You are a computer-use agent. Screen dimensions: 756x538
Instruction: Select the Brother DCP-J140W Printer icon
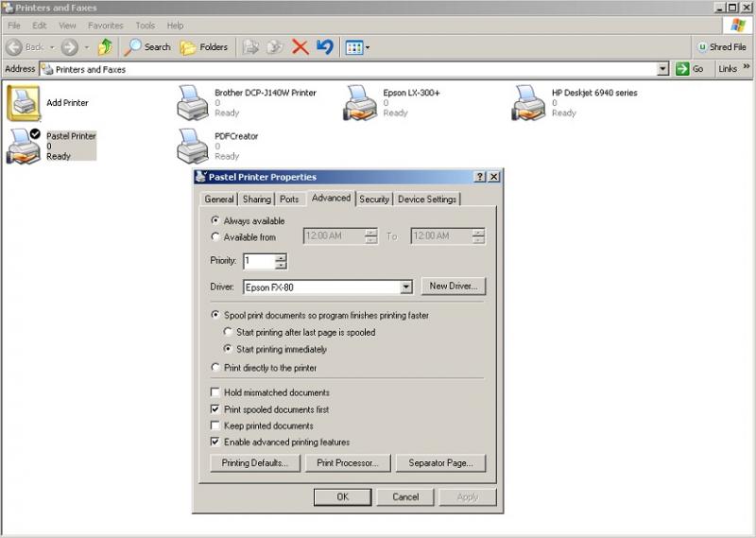(193, 102)
